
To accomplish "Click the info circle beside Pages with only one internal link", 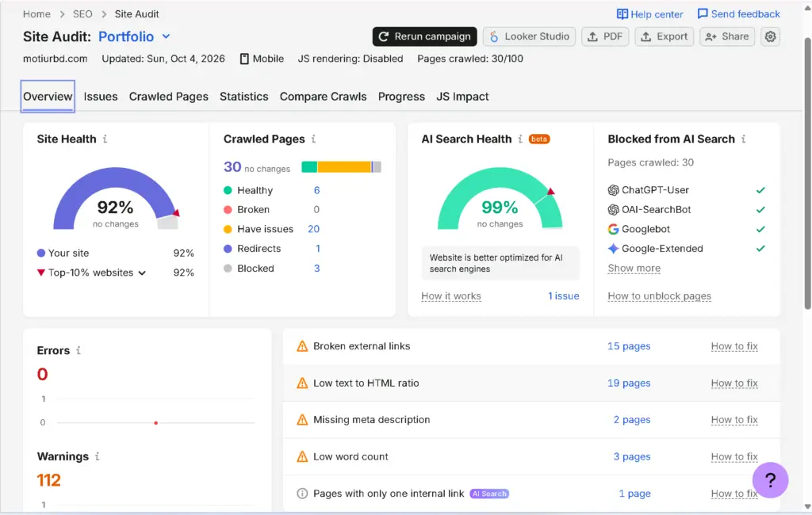I will point(302,494).
